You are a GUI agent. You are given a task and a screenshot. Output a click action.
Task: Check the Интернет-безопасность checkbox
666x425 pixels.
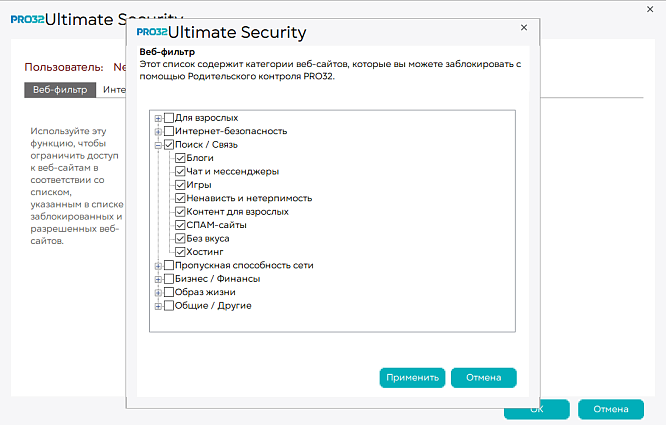click(x=169, y=131)
